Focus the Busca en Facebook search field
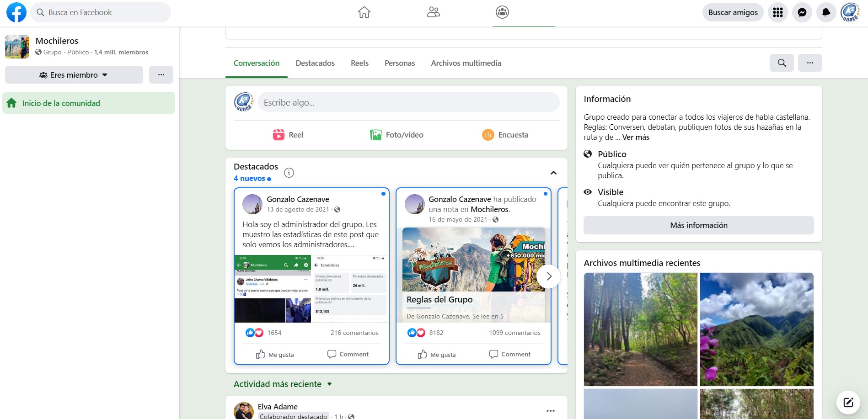Screen dimensions: 868x419 tap(101, 12)
